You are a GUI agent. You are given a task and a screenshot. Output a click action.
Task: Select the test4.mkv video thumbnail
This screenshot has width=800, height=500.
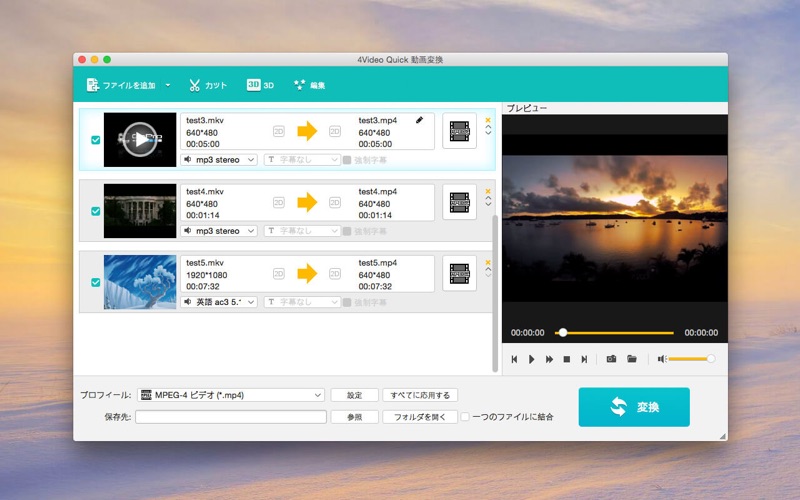(140, 211)
